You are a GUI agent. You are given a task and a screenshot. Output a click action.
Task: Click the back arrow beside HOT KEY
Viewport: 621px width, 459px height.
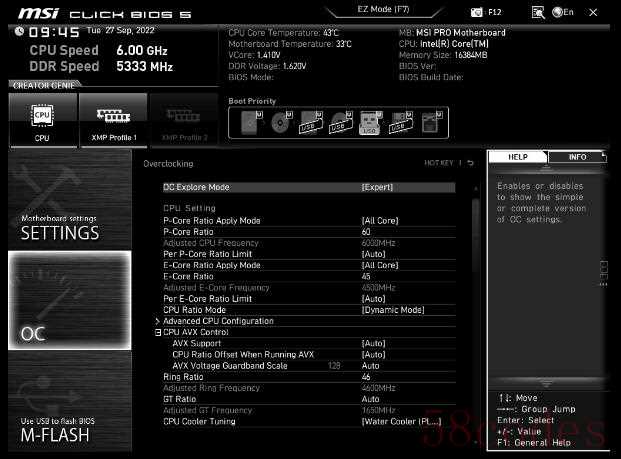(471, 163)
